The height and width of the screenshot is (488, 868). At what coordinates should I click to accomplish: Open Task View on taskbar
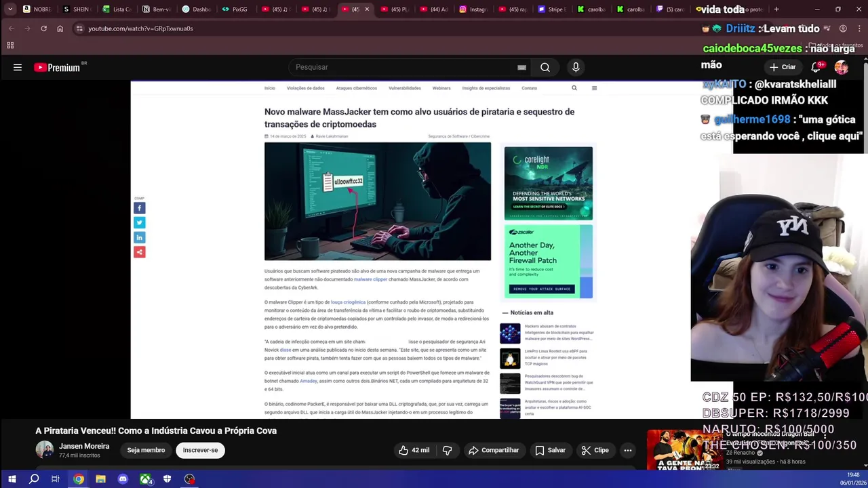(x=56, y=479)
